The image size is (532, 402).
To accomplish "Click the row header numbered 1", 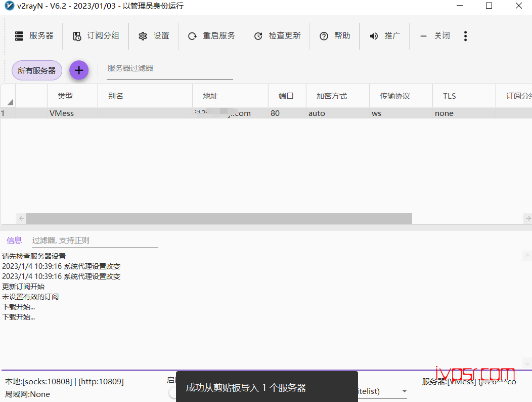I will click(8, 113).
